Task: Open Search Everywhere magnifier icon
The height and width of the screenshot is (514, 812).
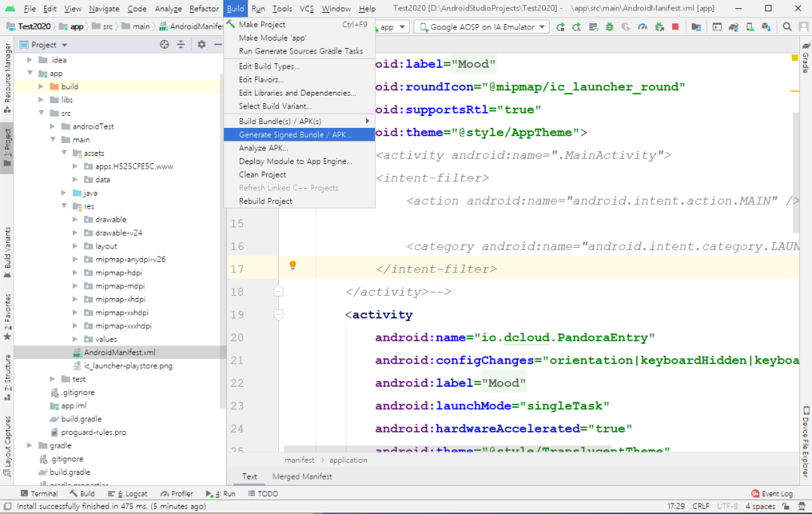Action: coord(786,27)
